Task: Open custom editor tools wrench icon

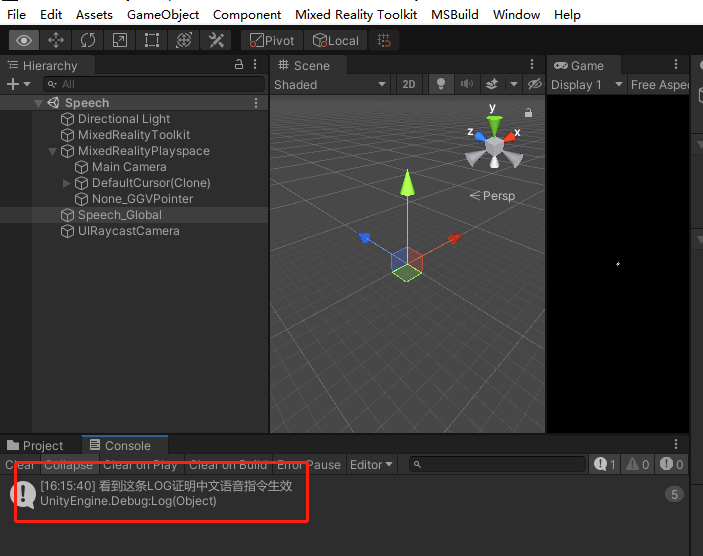Action: (x=216, y=40)
